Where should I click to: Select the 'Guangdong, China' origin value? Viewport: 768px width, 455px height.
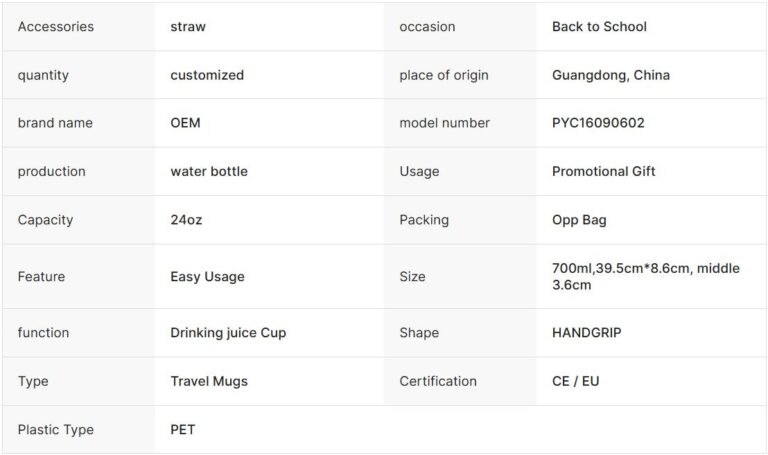pyautogui.click(x=611, y=75)
